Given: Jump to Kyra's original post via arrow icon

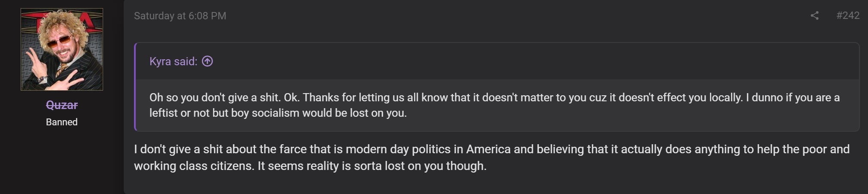Looking at the screenshot, I should [x=207, y=61].
